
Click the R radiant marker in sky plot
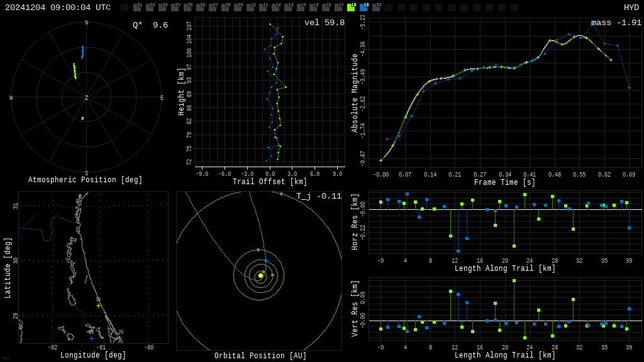pos(82,119)
